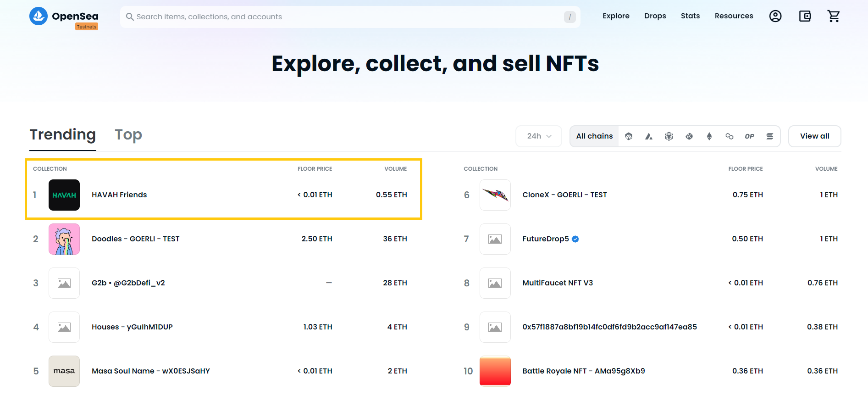Filter by the Arbitrum chain icon
Viewport: 868px width, 407px height.
[629, 136]
